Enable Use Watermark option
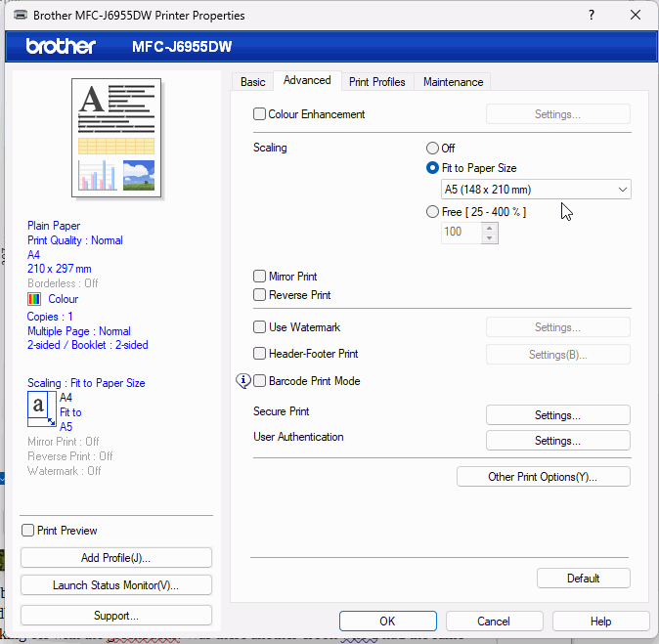 (x=260, y=327)
